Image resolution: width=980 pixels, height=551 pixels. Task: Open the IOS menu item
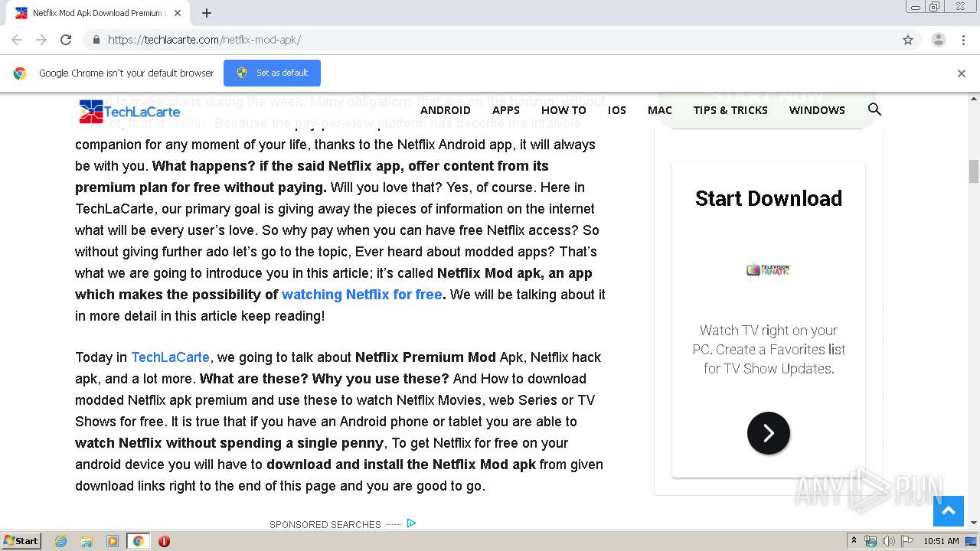pos(617,110)
